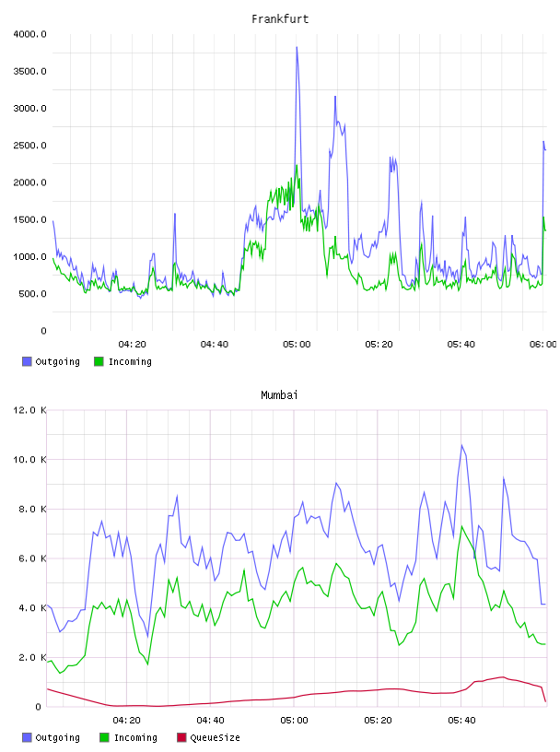
Task: Click the Frankfurt Incoming green legend swatch
Action: (x=99, y=361)
